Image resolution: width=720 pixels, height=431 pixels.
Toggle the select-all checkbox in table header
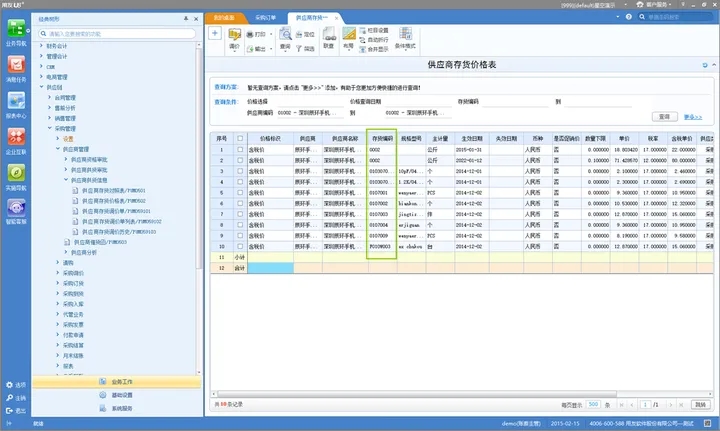point(239,137)
